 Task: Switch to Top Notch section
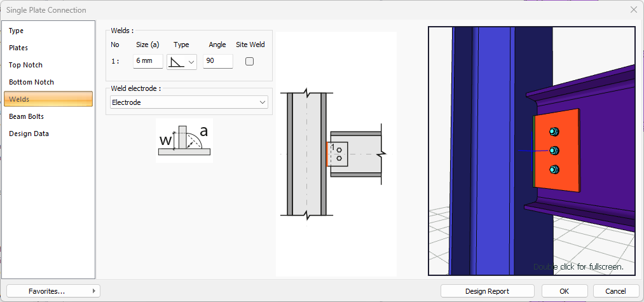coord(48,65)
